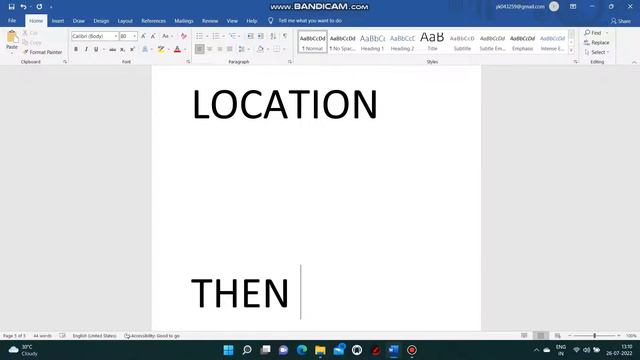Open the font size dropdown
This screenshot has width=640, height=360.
coord(135,36)
